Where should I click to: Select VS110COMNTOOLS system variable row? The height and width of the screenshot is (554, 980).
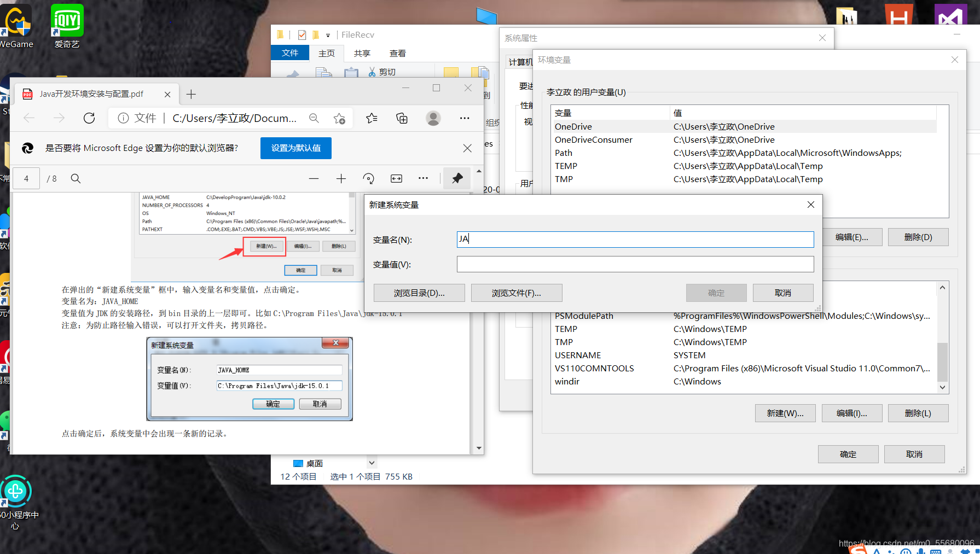744,369
